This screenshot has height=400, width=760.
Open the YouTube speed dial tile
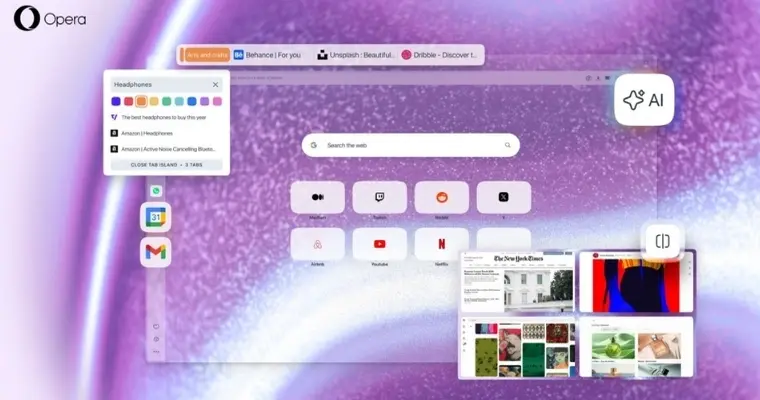(380, 244)
